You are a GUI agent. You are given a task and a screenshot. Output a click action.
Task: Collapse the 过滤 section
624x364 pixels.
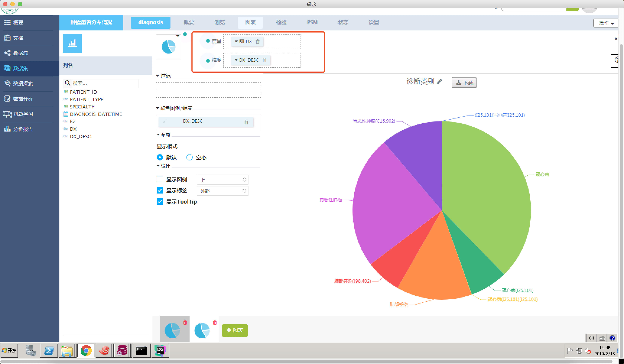click(158, 76)
